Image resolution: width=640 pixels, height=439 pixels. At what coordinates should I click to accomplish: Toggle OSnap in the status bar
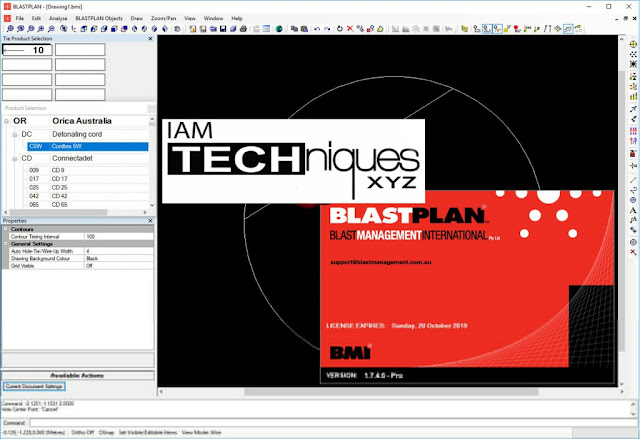tap(107, 432)
